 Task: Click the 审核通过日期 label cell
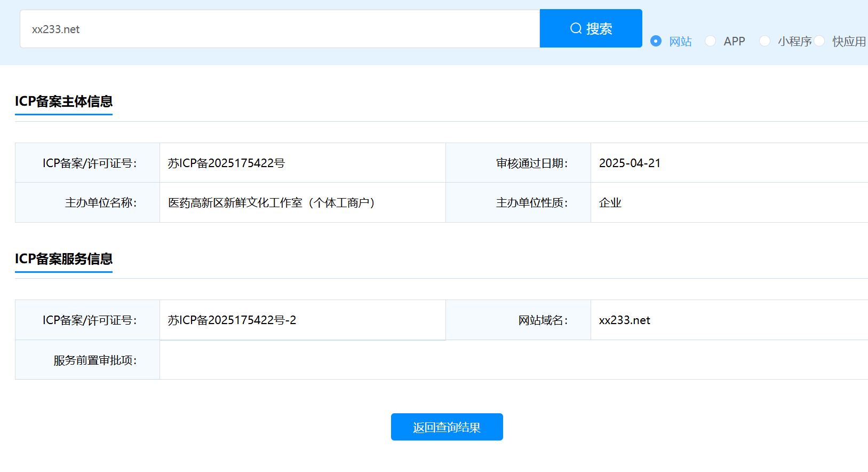click(x=519, y=163)
